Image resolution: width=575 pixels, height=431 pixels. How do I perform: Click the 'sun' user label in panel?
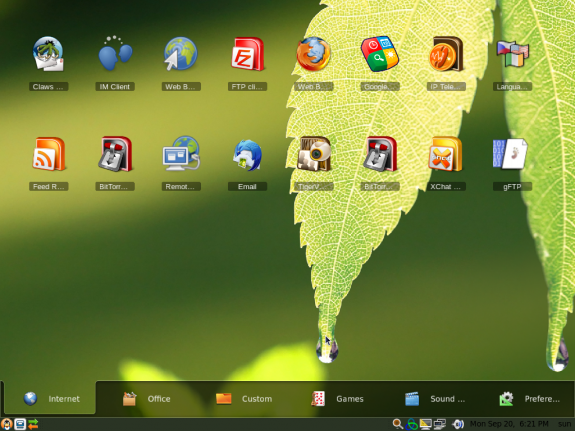coord(565,424)
